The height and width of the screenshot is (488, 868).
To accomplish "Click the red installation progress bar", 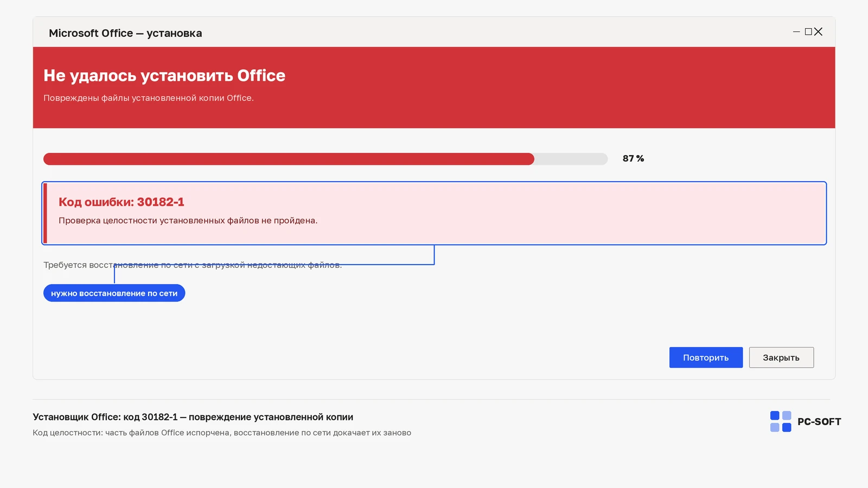I will coord(325,159).
